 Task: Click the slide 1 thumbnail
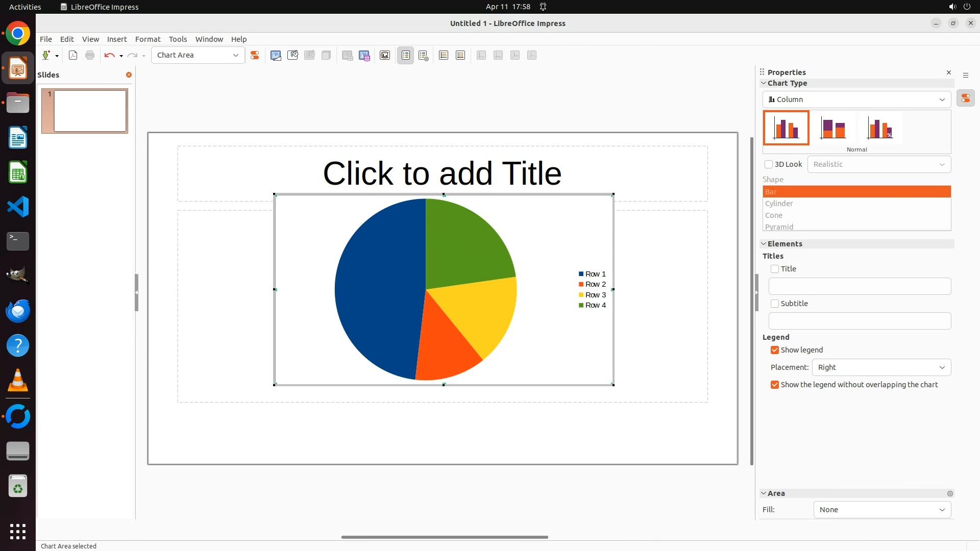coord(90,111)
